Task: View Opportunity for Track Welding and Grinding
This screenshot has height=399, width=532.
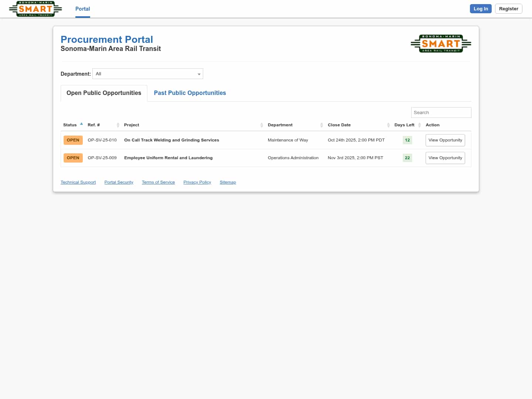Action: click(445, 140)
